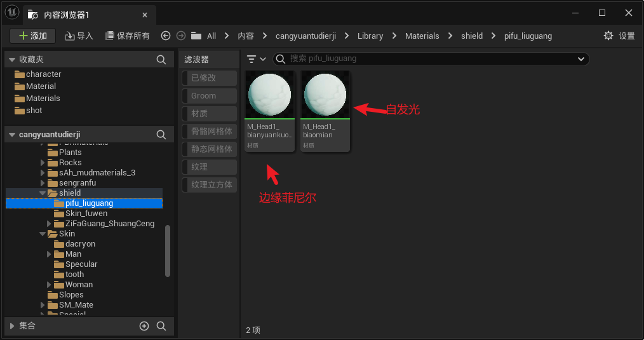Open the filter options dropdown
644x340 pixels.
point(256,59)
